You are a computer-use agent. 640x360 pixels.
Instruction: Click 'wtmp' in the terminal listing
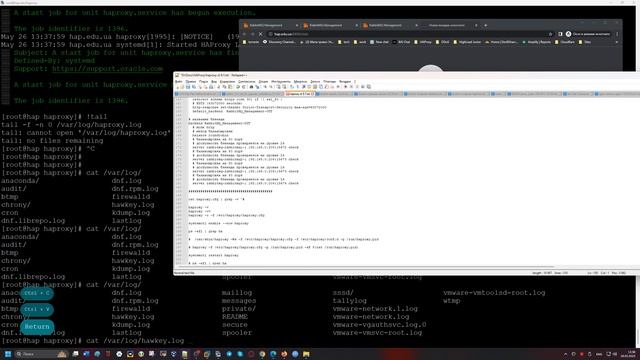pos(451,301)
